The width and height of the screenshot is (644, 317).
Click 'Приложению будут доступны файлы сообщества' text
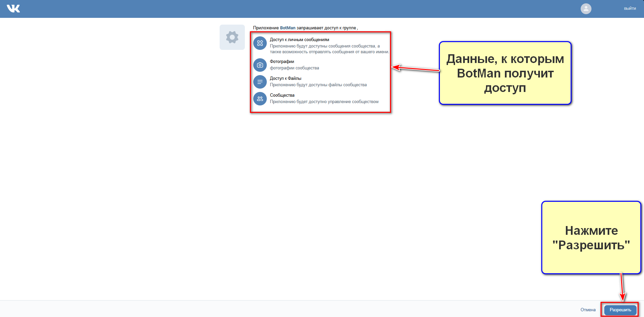click(x=318, y=85)
